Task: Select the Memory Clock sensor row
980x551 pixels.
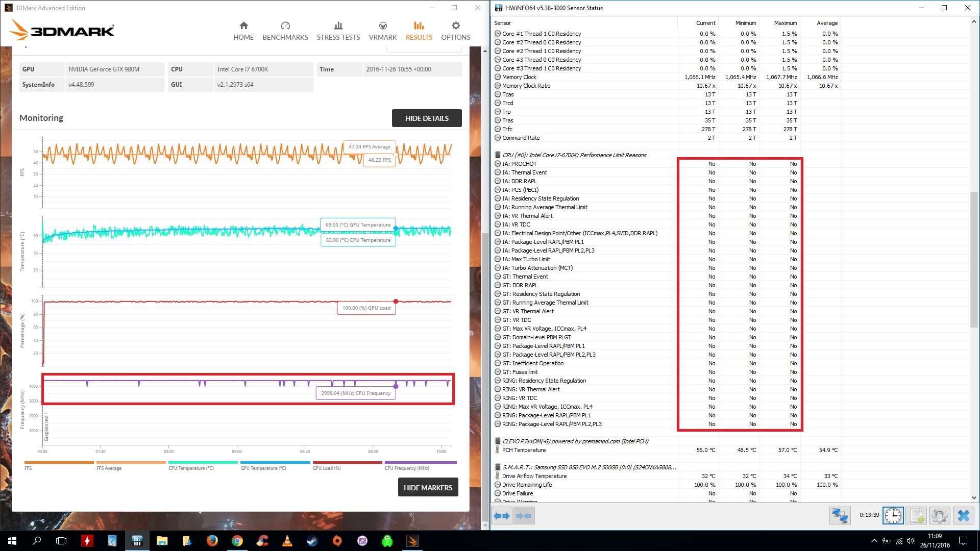Action: pos(666,77)
